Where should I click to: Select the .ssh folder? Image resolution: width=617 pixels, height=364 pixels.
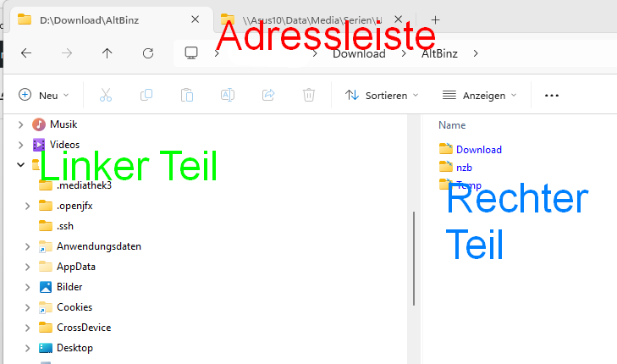(65, 226)
